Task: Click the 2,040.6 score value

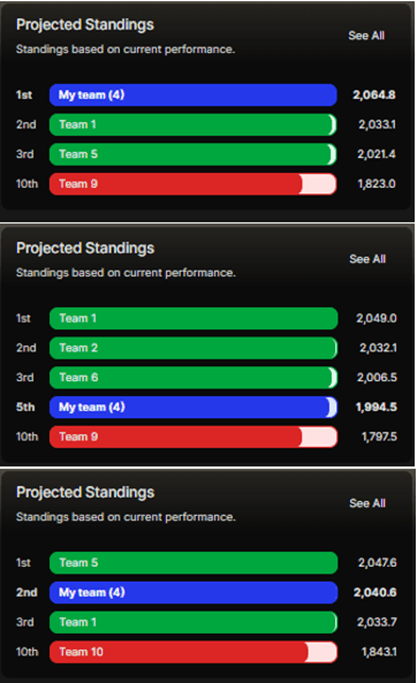Action: click(x=375, y=592)
